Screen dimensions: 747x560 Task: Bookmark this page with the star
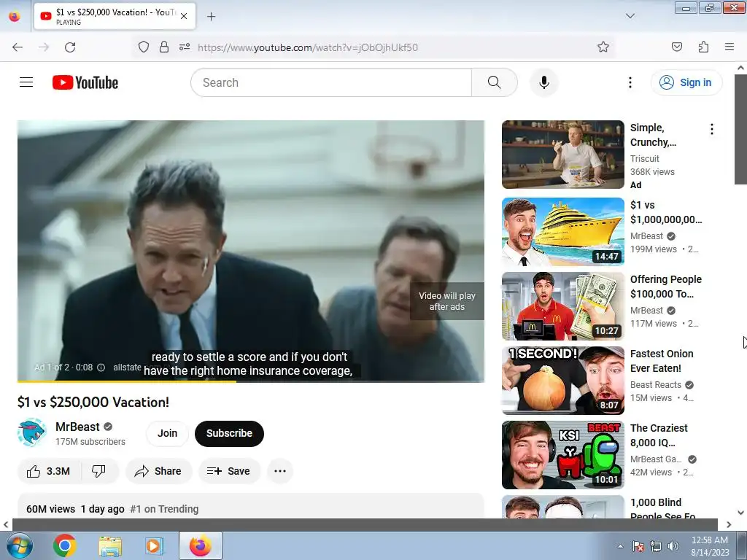tap(603, 47)
